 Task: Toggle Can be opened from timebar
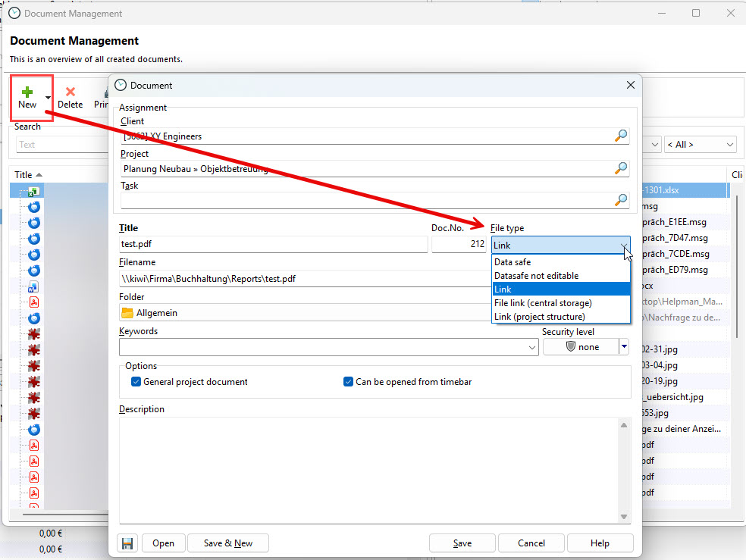[x=349, y=382]
